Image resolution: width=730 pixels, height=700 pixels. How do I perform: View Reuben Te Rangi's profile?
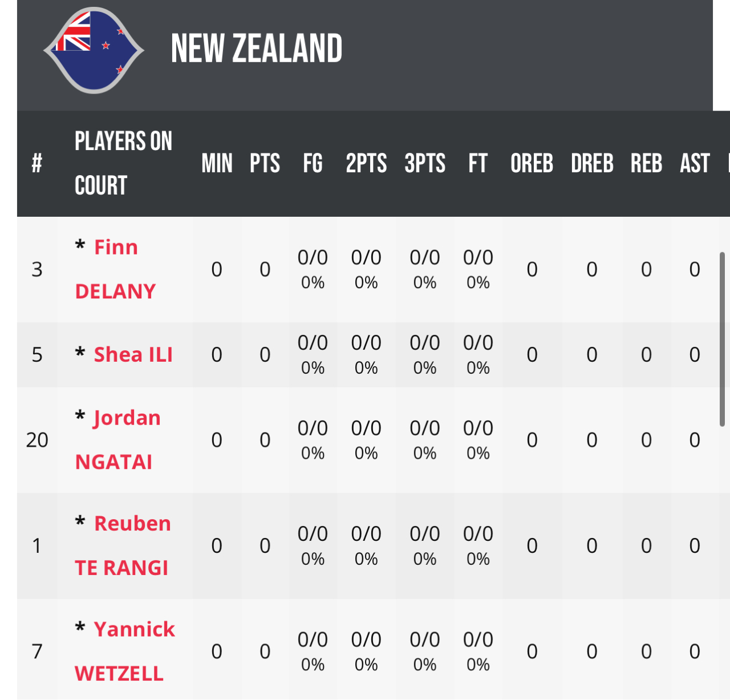point(123,545)
